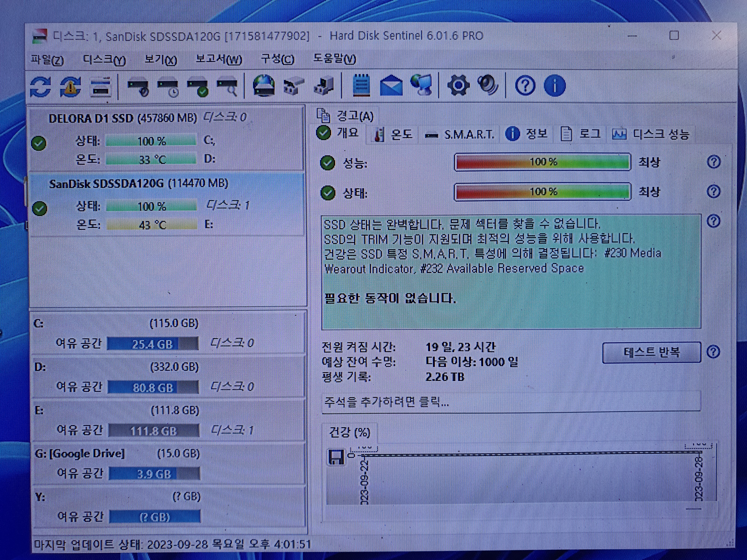
Task: Click the help icon next to 테스트 반복
Action: (x=713, y=352)
